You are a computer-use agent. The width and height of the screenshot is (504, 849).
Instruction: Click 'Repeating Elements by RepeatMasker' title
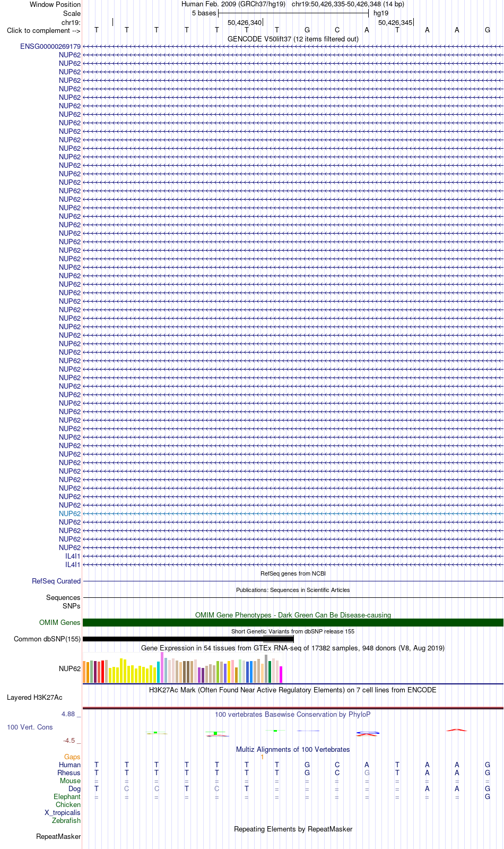[293, 829]
